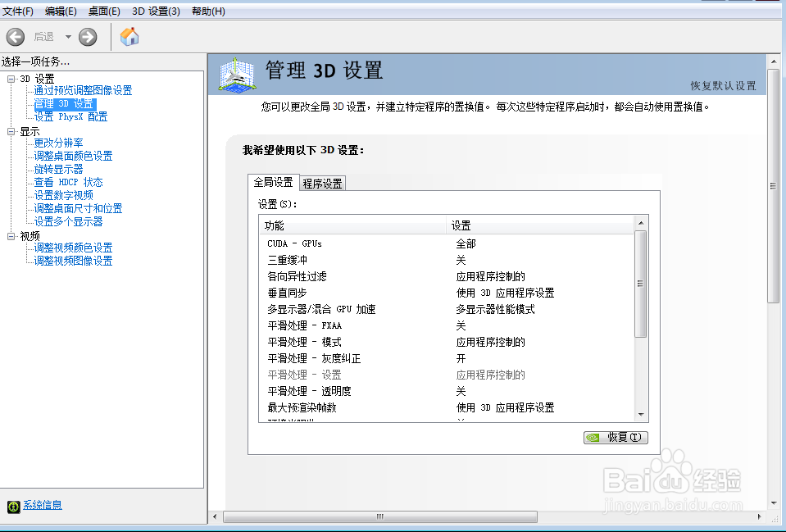
Task: Click the 后退 button label
Action: (x=43, y=37)
